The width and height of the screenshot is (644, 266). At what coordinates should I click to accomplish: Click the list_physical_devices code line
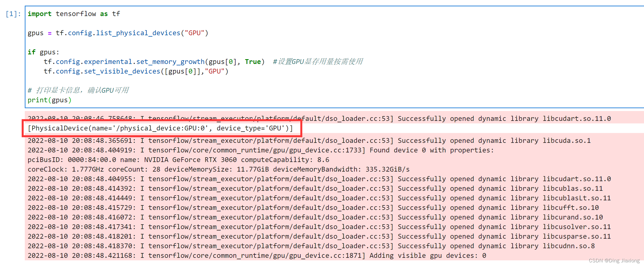point(118,33)
